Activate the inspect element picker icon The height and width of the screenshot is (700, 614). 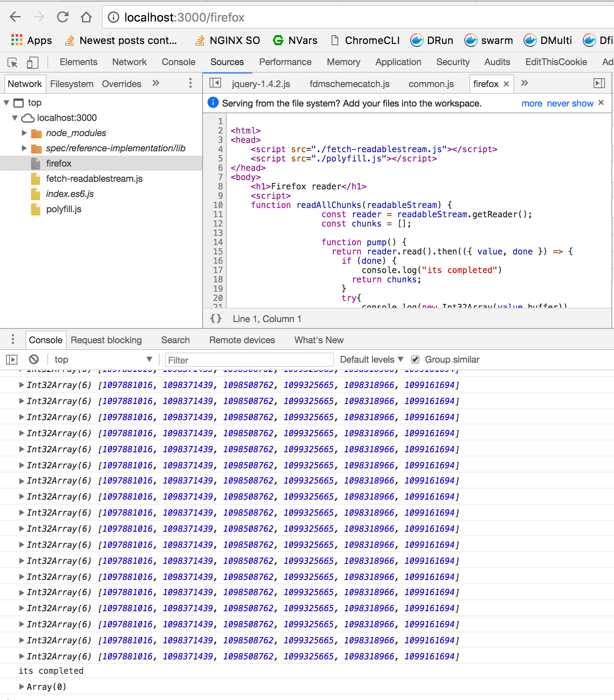[x=13, y=63]
